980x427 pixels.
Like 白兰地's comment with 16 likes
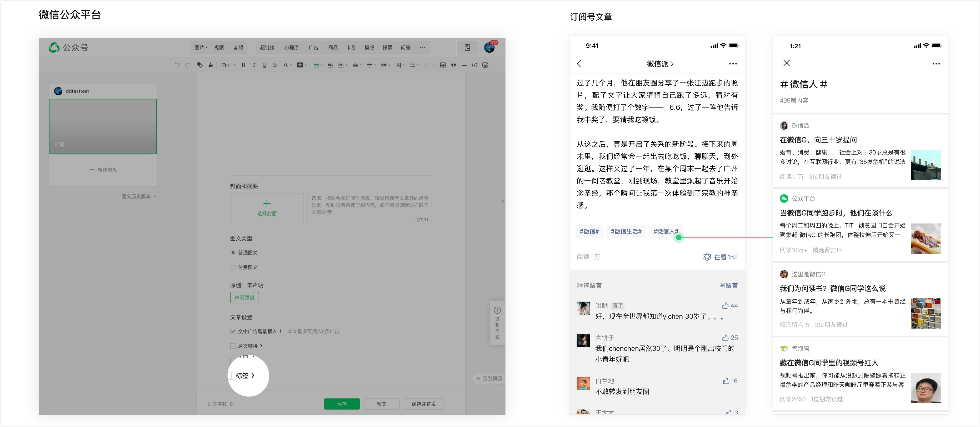coord(726,381)
